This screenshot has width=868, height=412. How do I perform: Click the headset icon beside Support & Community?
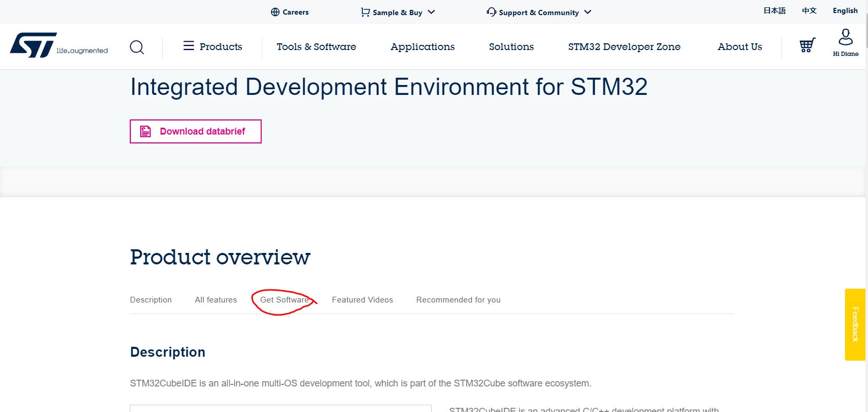coord(491,12)
